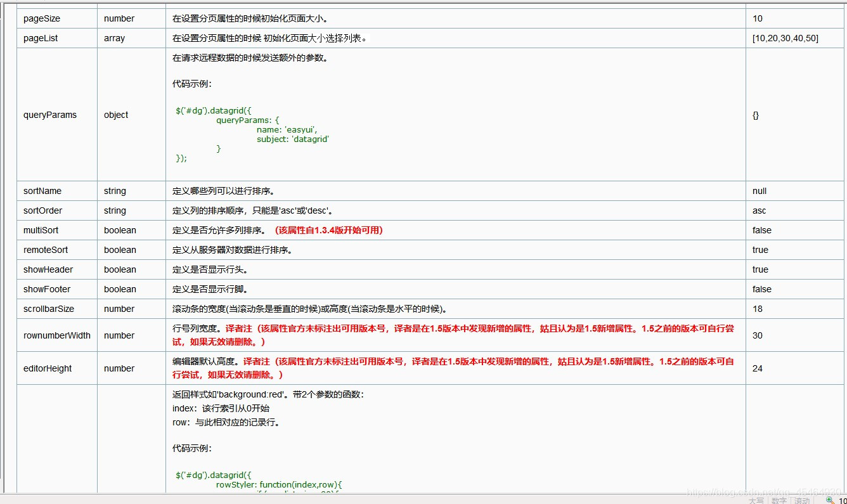Click the description '定义是否显示行头。'
This screenshot has height=504, width=847.
[210, 269]
